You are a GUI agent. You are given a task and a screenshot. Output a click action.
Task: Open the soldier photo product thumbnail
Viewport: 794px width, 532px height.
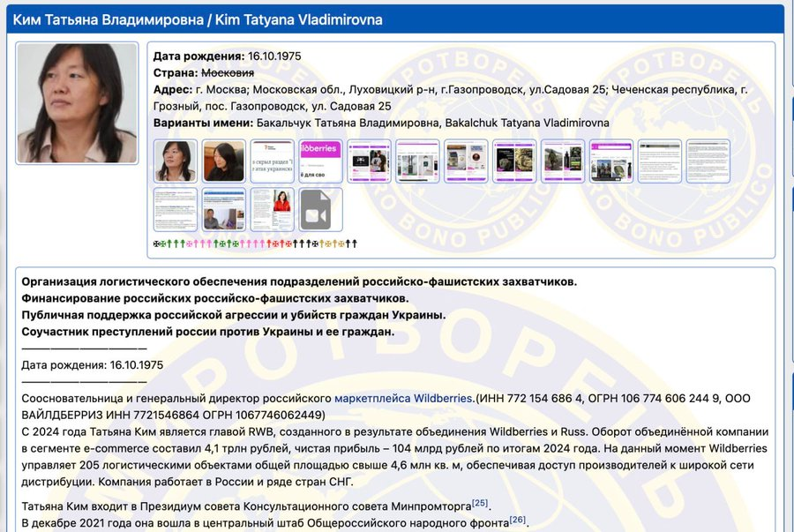(563, 161)
